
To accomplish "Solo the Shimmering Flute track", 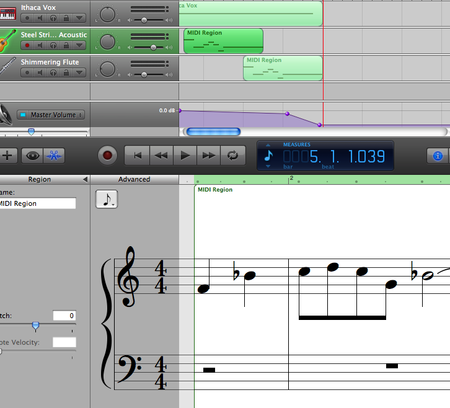I will point(53,72).
